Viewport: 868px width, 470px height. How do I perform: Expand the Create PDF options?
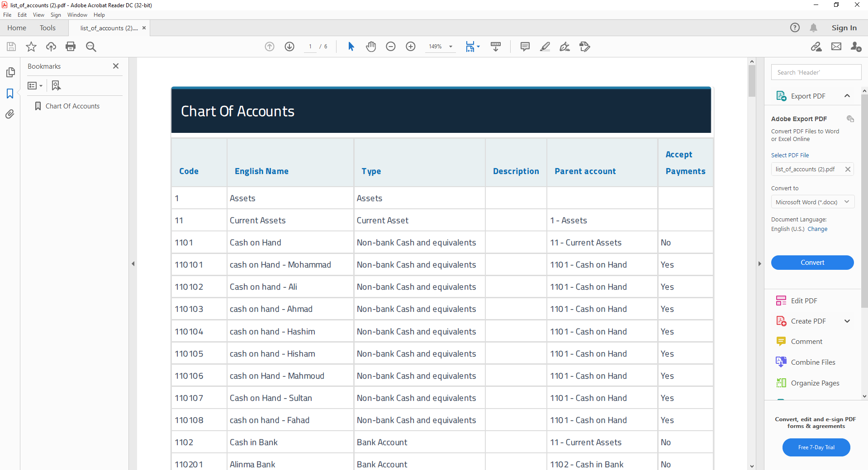point(847,321)
